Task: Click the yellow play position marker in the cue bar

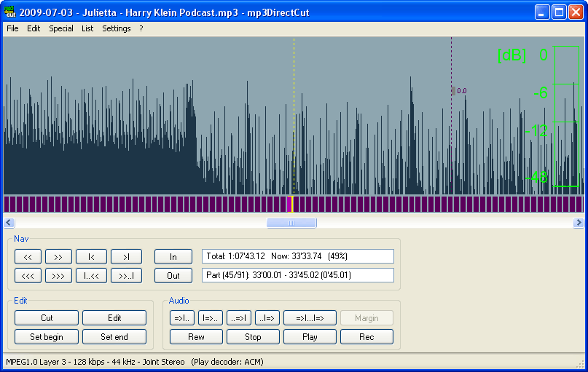Action: [x=291, y=204]
